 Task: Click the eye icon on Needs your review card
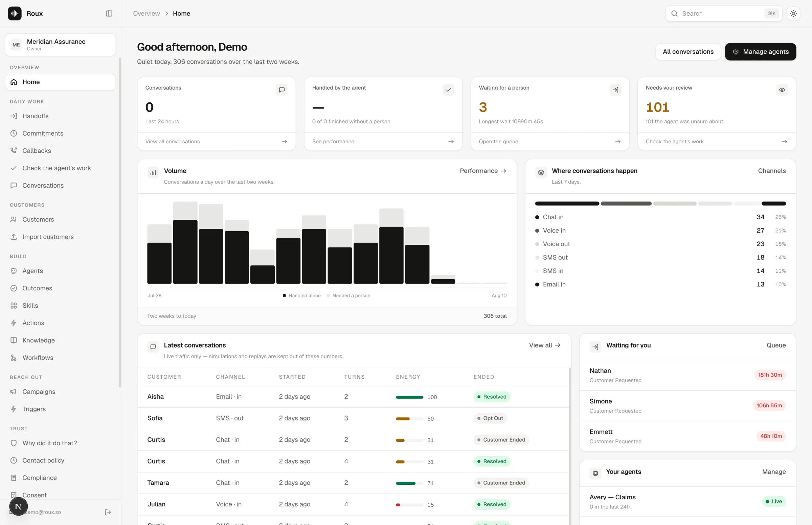782,90
